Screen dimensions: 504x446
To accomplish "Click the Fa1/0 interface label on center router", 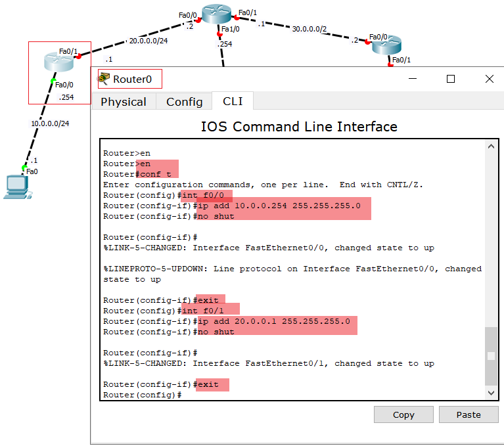I will tap(231, 29).
